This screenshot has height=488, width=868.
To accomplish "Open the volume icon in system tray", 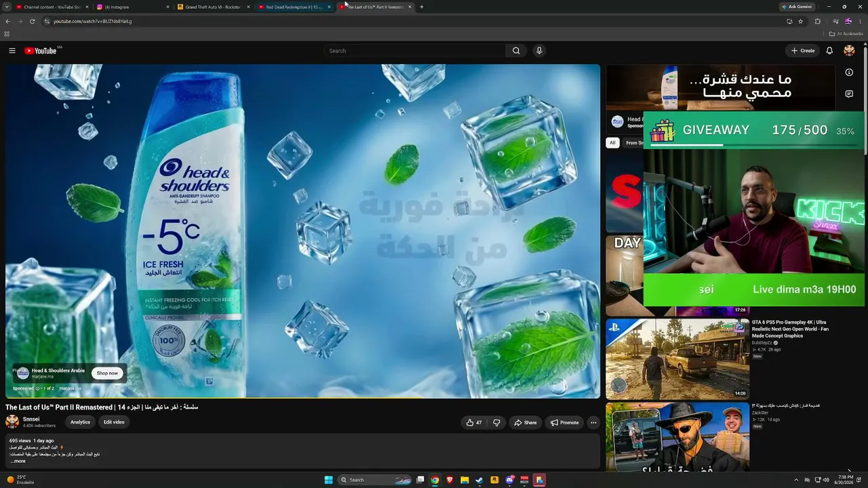I will [827, 480].
